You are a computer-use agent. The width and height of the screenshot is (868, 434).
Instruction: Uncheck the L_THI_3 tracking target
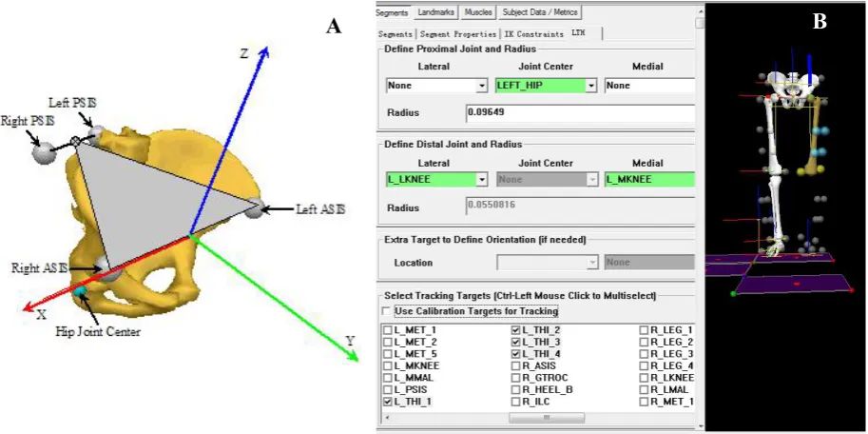pos(516,342)
